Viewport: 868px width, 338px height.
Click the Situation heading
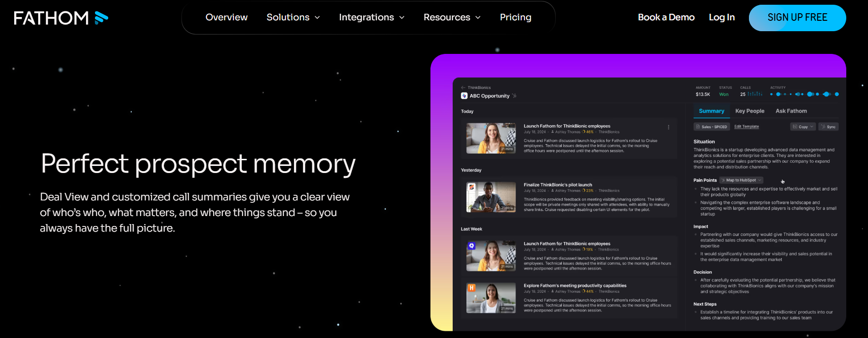704,142
